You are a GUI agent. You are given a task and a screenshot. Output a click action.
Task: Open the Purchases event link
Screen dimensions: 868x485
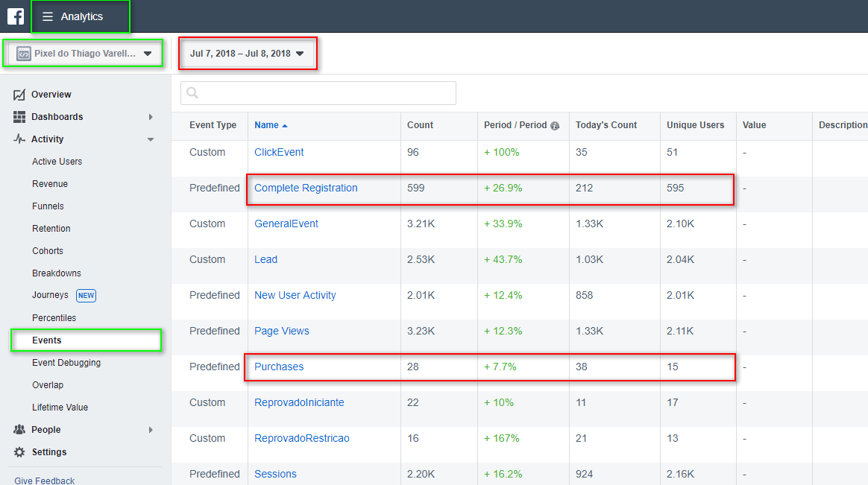click(x=279, y=367)
